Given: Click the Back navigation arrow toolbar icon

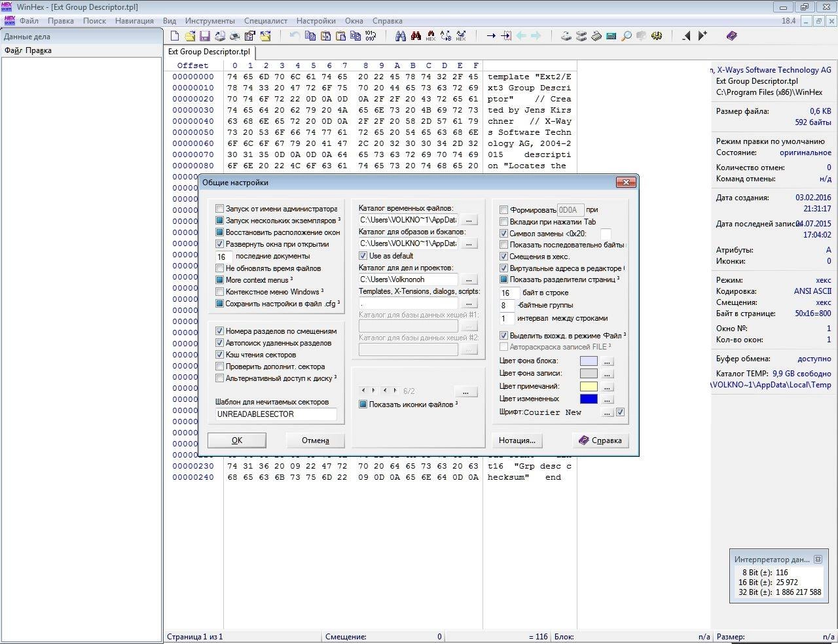Looking at the screenshot, I should point(521,36).
